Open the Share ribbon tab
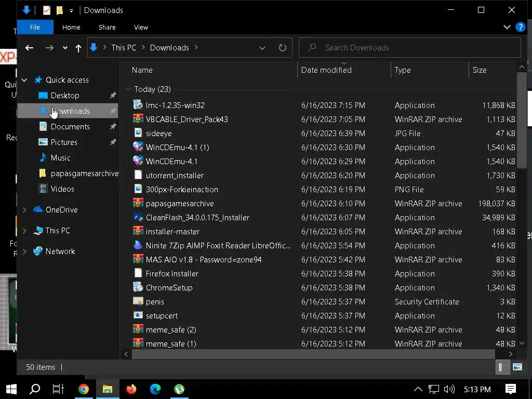This screenshot has width=532, height=399. click(107, 27)
